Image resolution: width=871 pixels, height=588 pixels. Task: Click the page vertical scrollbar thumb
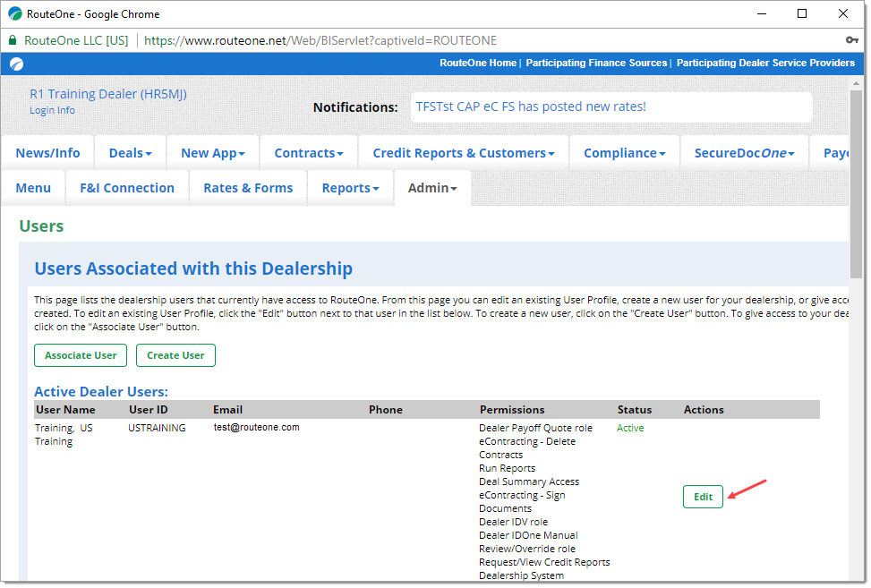coord(856,184)
